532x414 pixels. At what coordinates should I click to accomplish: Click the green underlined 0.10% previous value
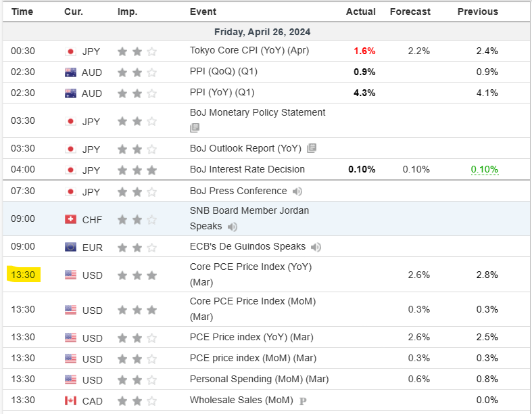click(484, 169)
